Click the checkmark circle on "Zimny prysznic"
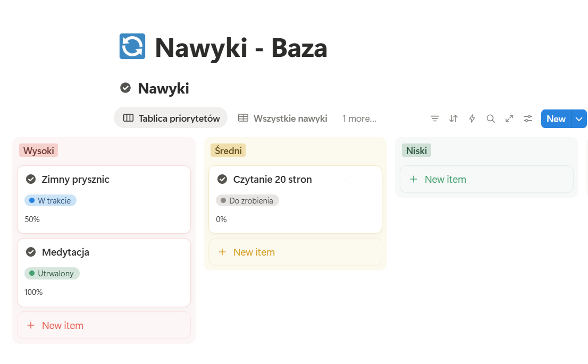This screenshot has height=364, width=588. pos(31,179)
